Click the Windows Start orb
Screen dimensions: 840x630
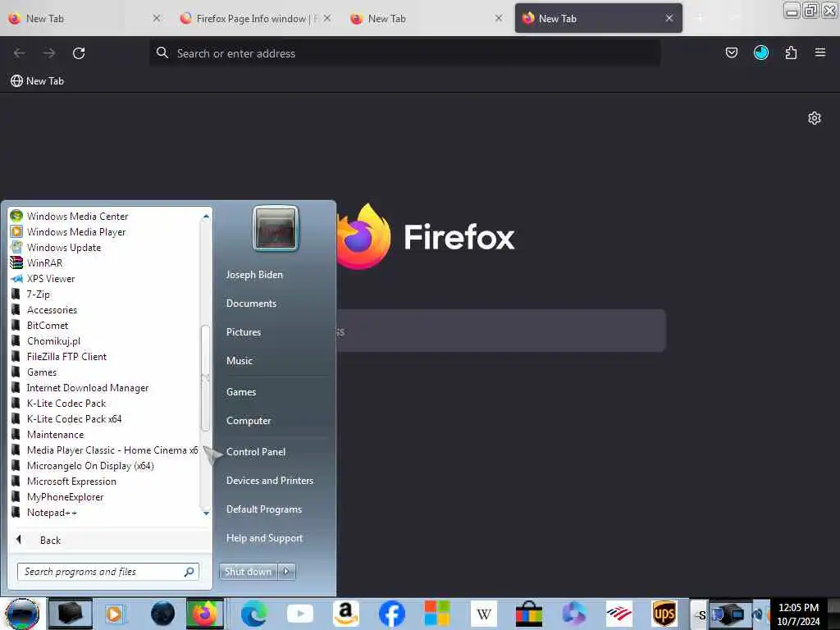(22, 614)
